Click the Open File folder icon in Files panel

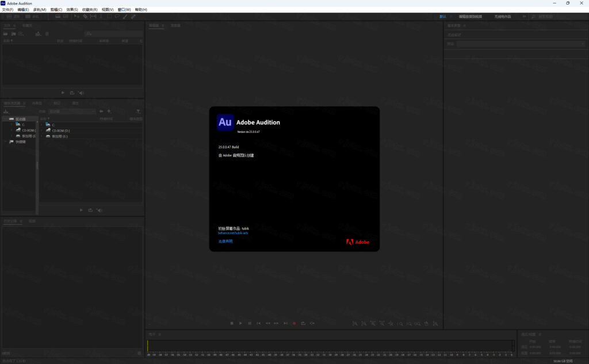(x=6, y=34)
